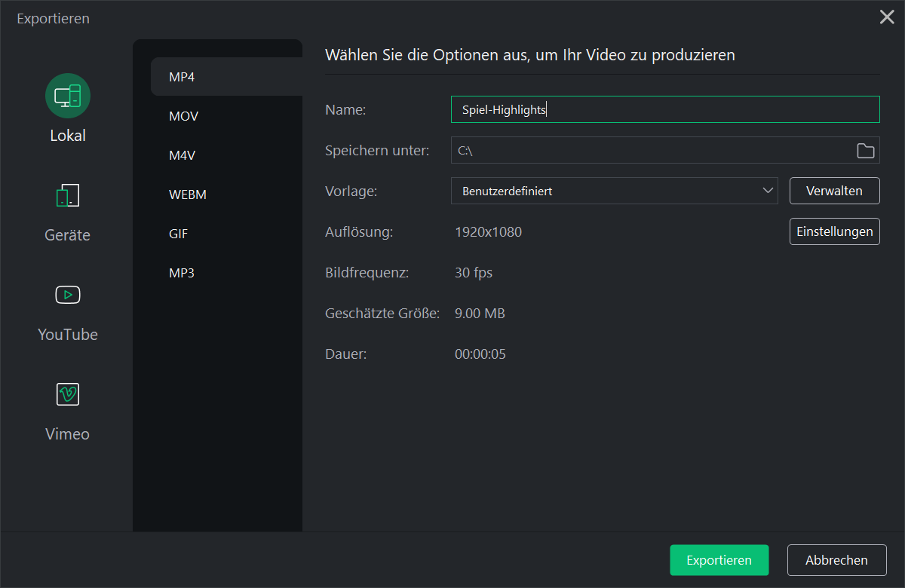Click the Verwalten button

[834, 191]
